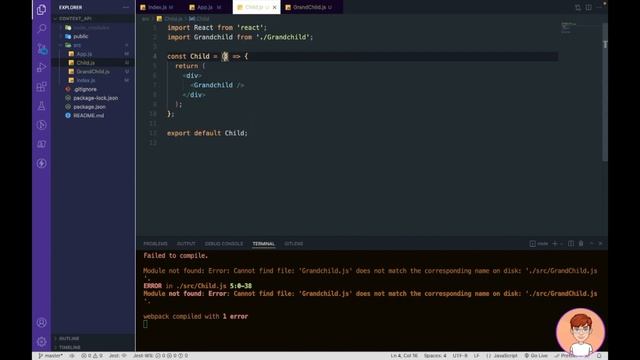Click the notifications bell icon
Viewport: 640px width, 360px height.
click(x=599, y=356)
